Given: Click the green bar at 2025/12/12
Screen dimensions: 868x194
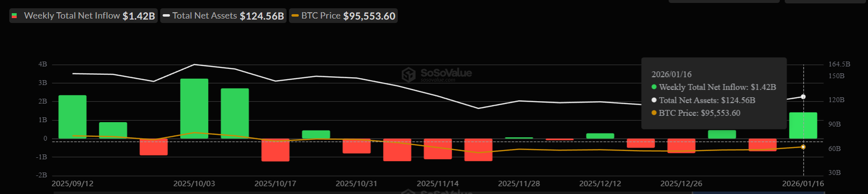Looking at the screenshot, I should point(600,136).
